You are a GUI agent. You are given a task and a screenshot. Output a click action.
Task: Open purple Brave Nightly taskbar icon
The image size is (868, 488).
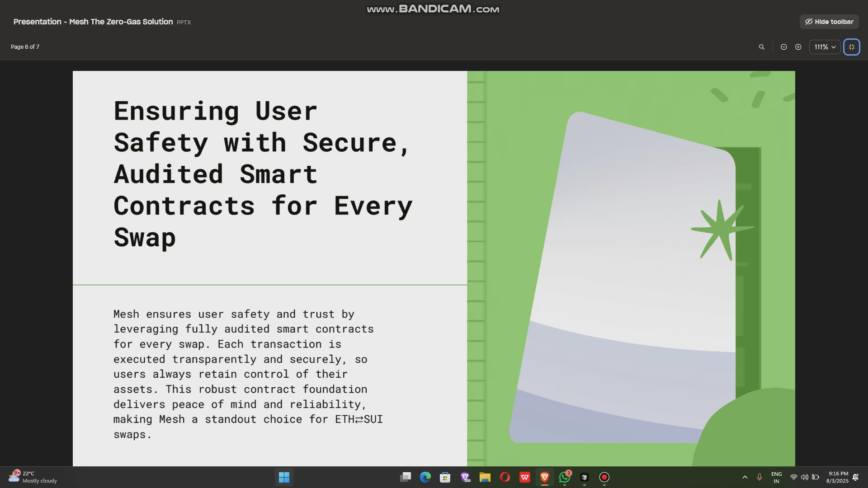tap(465, 477)
